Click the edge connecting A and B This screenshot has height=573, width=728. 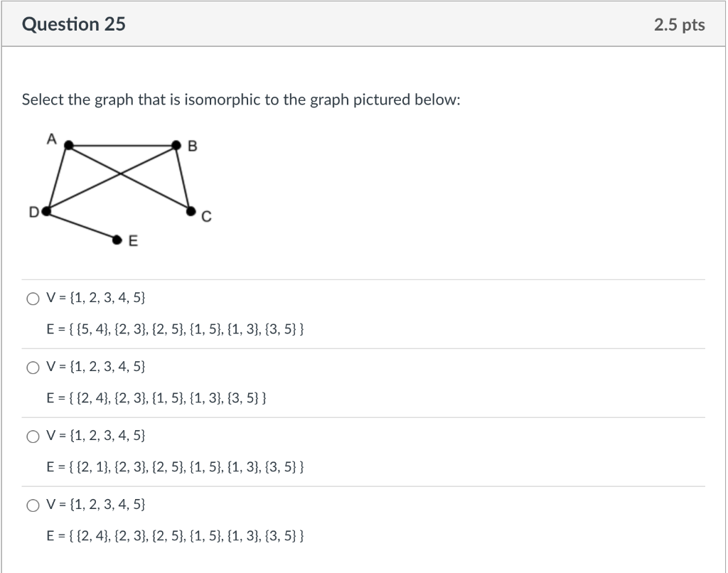tap(121, 144)
